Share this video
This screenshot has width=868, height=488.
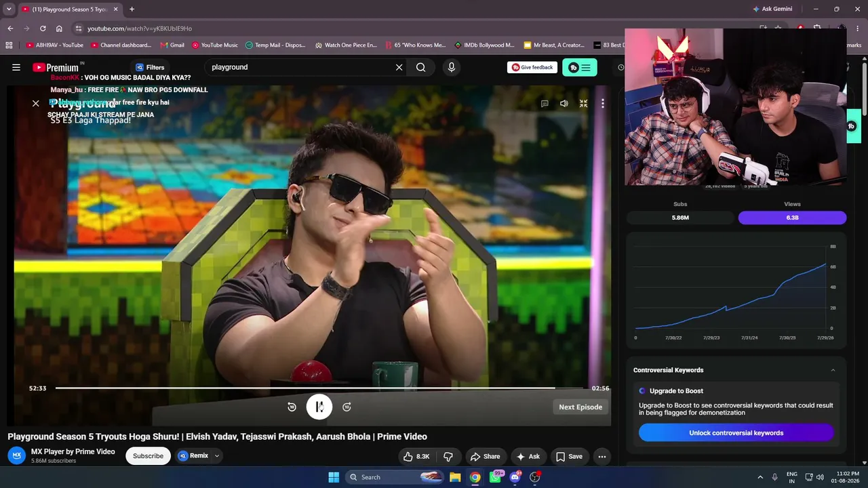click(x=485, y=456)
